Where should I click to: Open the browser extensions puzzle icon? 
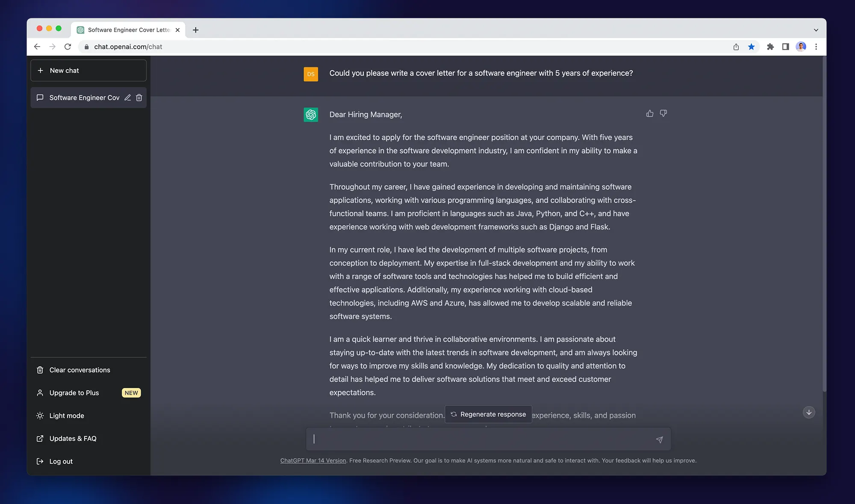[770, 47]
